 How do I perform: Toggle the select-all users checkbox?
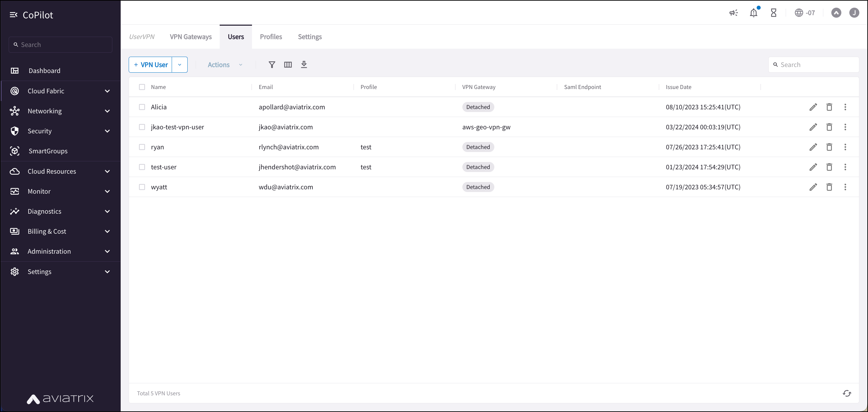point(142,87)
